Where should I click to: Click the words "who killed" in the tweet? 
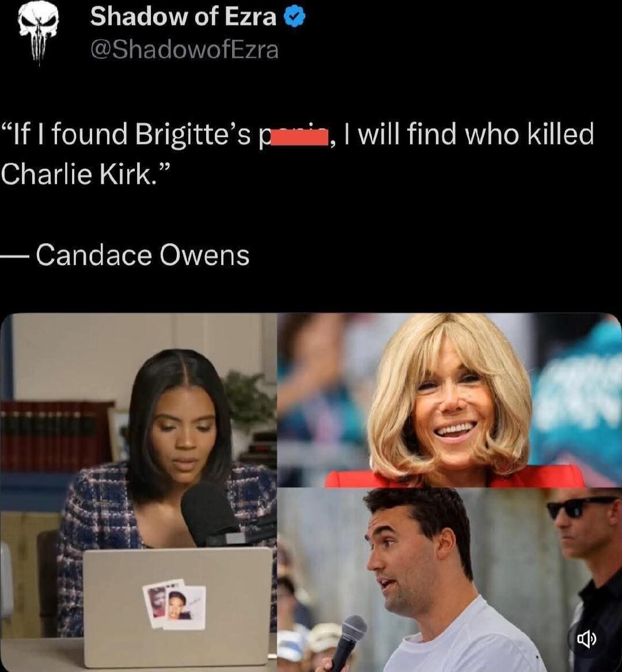coord(529,134)
